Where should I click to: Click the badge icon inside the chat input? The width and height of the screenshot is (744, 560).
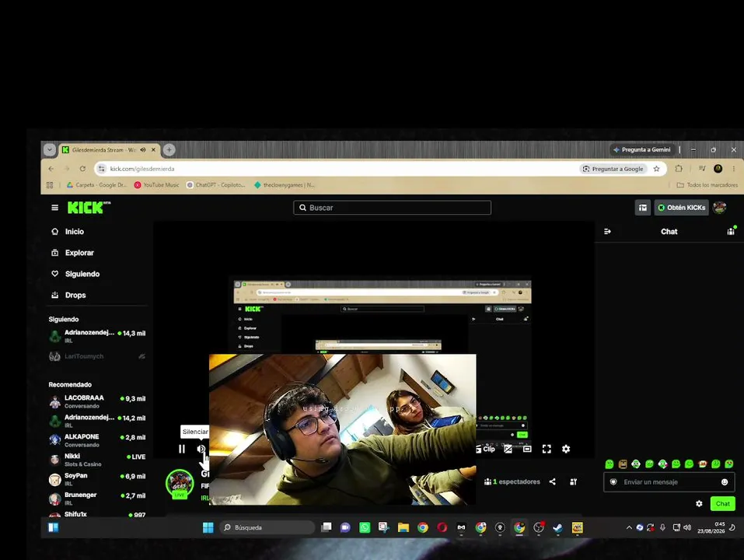(613, 482)
